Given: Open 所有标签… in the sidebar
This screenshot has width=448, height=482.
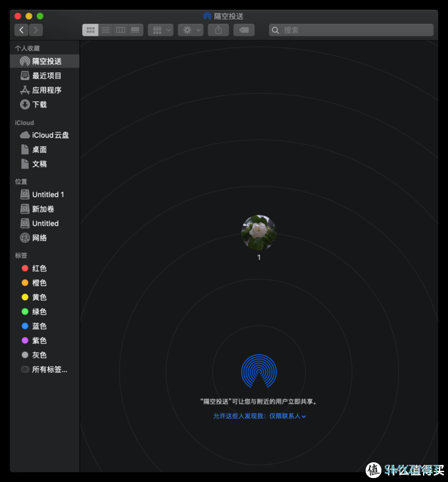Looking at the screenshot, I should coord(45,369).
